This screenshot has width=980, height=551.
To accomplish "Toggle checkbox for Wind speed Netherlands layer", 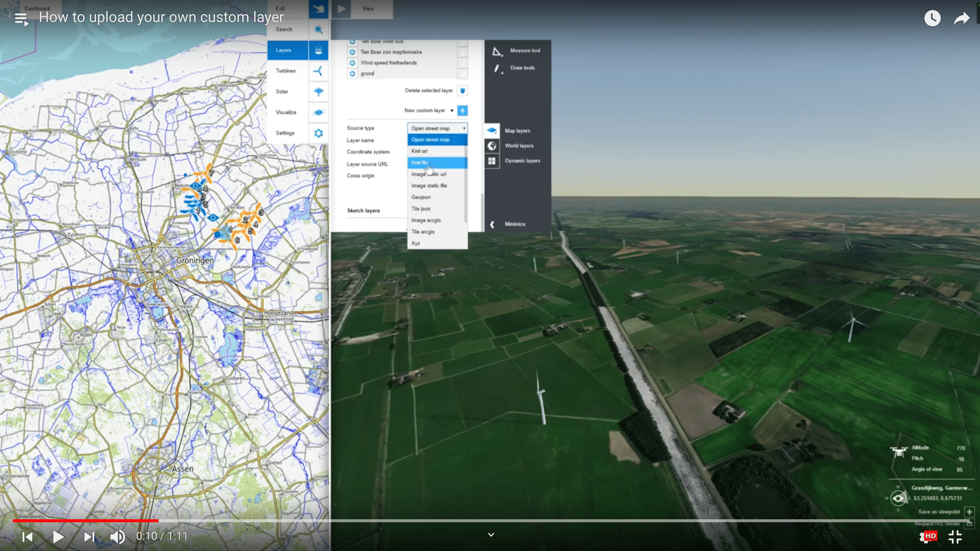I will (463, 63).
